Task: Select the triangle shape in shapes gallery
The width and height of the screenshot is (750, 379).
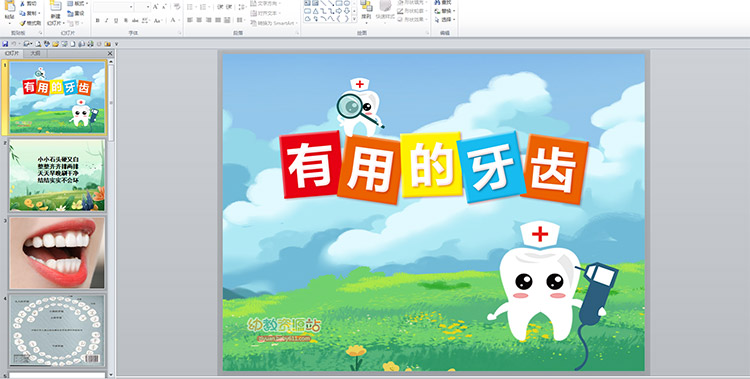Action: click(x=316, y=11)
